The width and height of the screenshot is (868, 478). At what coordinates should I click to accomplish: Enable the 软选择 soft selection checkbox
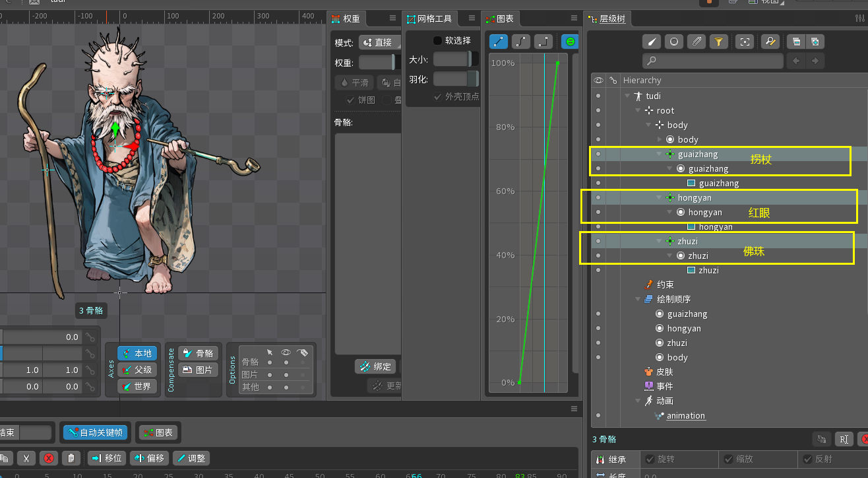pos(437,41)
